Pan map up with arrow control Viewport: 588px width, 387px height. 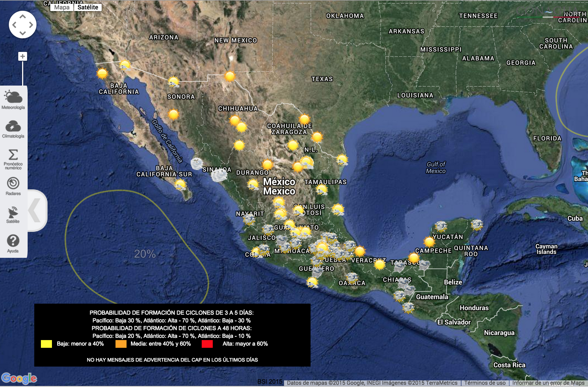tap(23, 17)
